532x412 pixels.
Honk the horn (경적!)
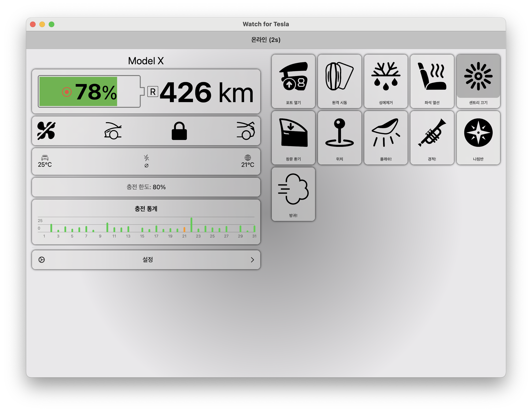pyautogui.click(x=432, y=138)
